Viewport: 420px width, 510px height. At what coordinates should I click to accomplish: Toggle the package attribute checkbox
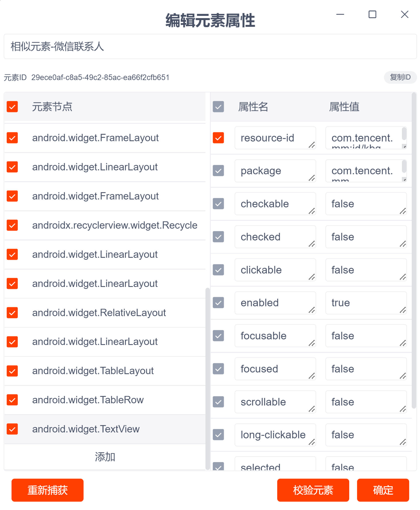tap(218, 171)
